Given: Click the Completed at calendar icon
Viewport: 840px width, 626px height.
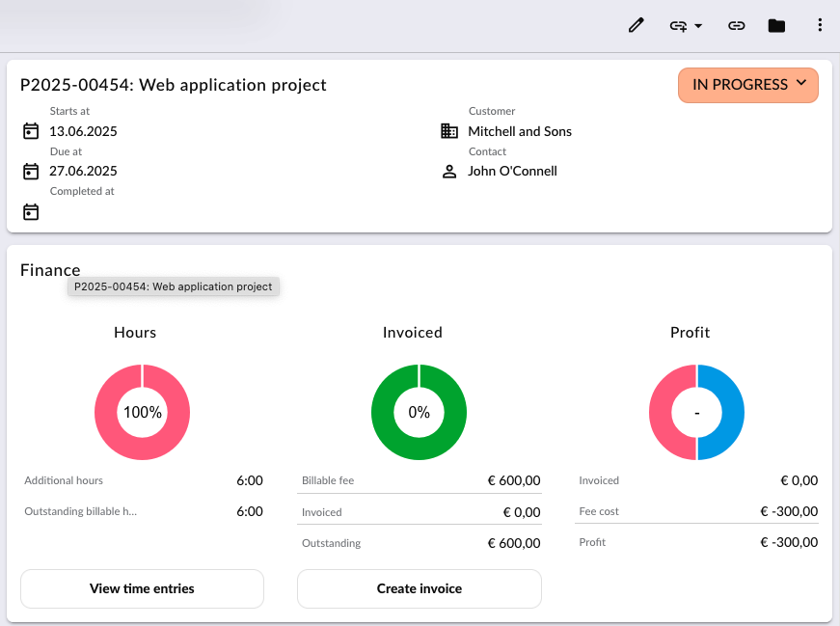Looking at the screenshot, I should [31, 211].
